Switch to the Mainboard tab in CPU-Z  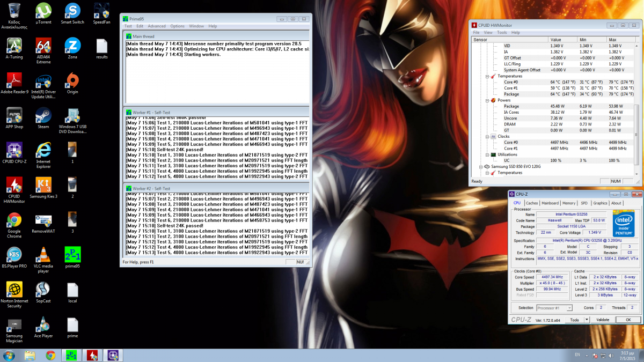550,203
